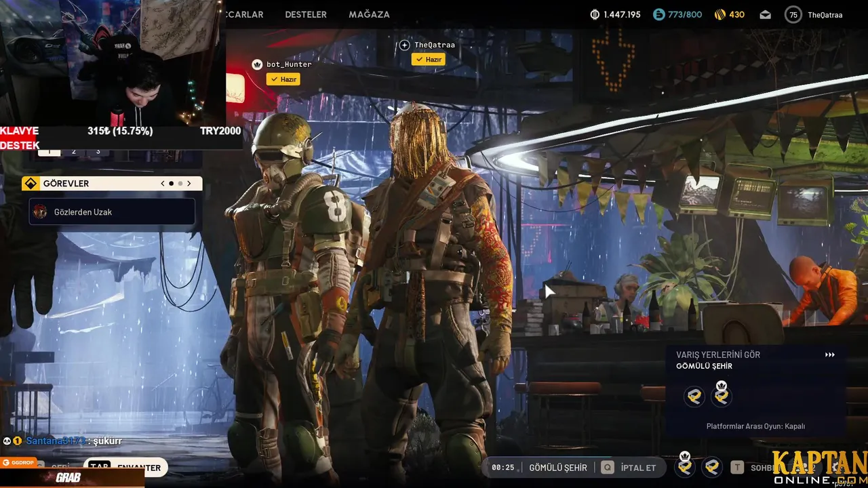The width and height of the screenshot is (868, 488).
Task: Open the mail inbox envelope icon
Action: (765, 15)
